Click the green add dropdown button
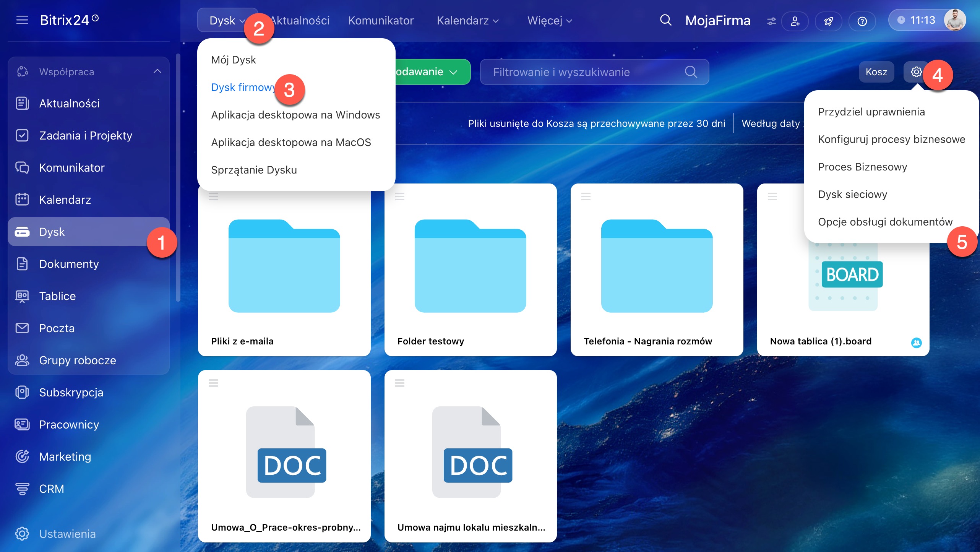 pyautogui.click(x=432, y=72)
